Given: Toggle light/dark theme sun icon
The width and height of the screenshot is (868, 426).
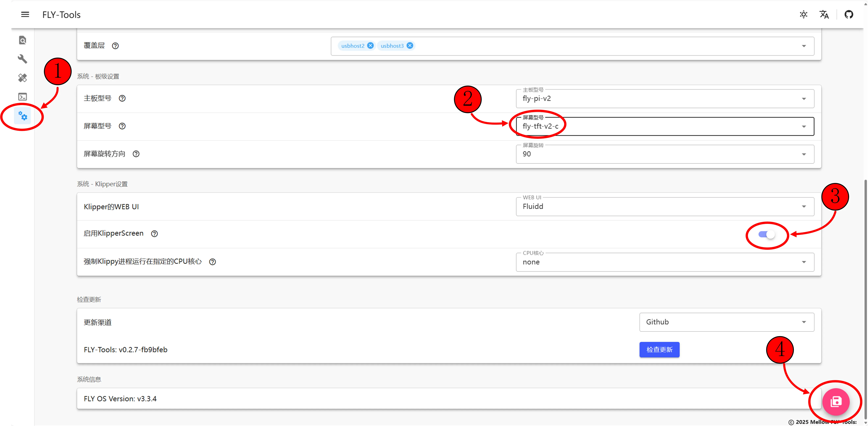Looking at the screenshot, I should 804,14.
